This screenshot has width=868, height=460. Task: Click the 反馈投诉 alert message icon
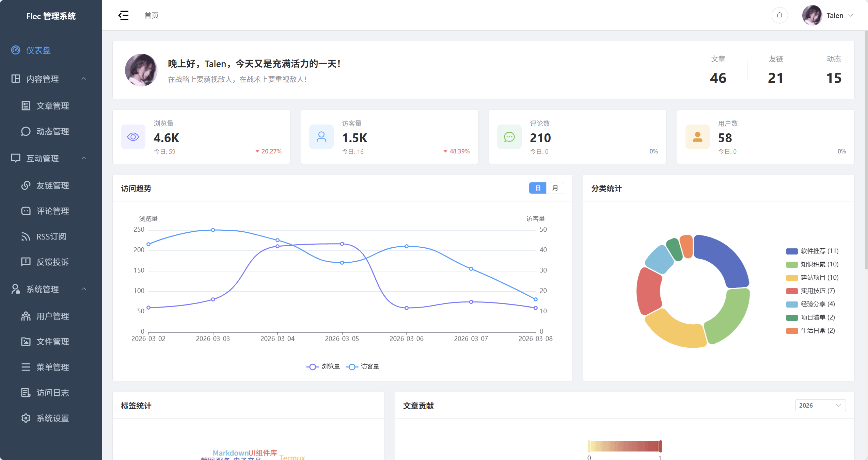(26, 262)
